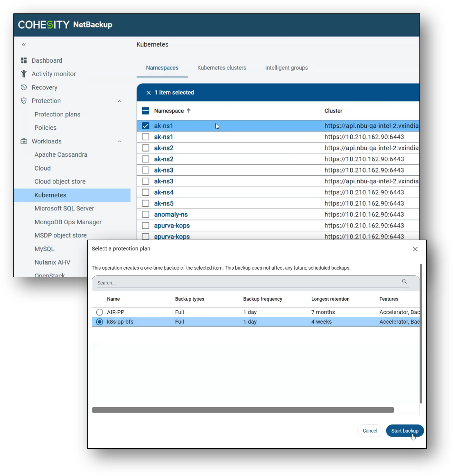Open Cloud object store workload

[60, 181]
